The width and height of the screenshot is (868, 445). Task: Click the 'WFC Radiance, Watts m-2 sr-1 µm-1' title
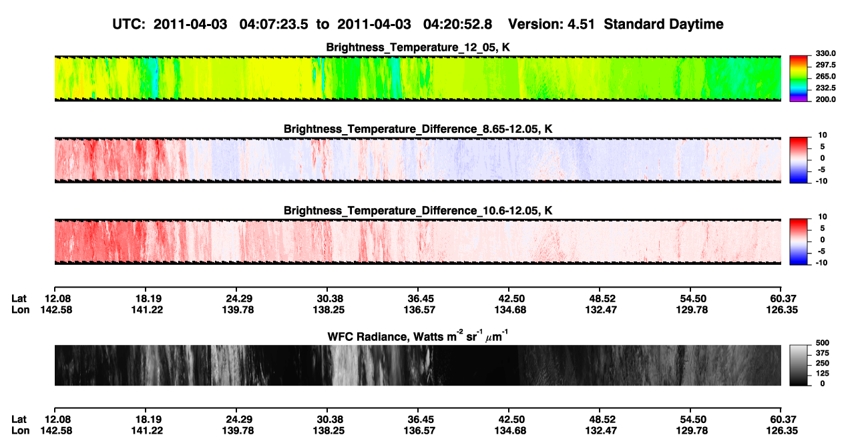(x=418, y=336)
